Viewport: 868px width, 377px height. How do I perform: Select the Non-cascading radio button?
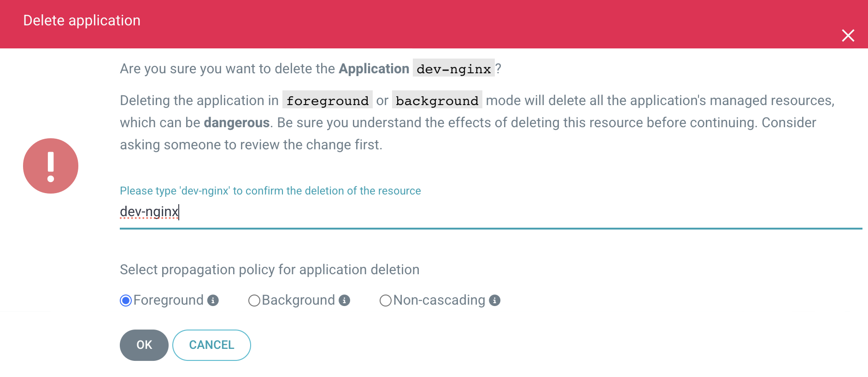coord(386,300)
